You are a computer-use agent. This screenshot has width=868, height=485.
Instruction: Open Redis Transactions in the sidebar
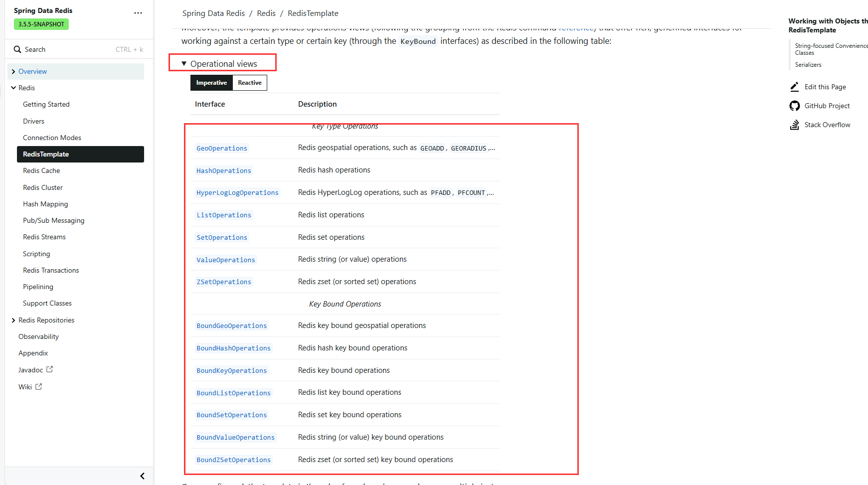[51, 270]
